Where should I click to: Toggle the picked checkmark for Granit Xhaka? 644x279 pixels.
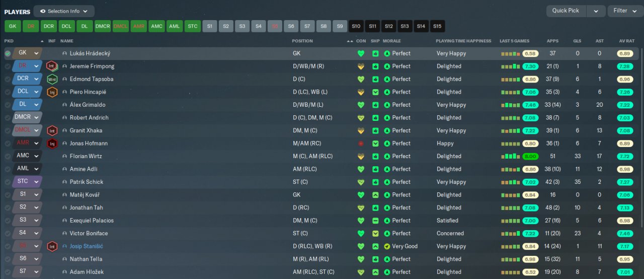tap(8, 130)
